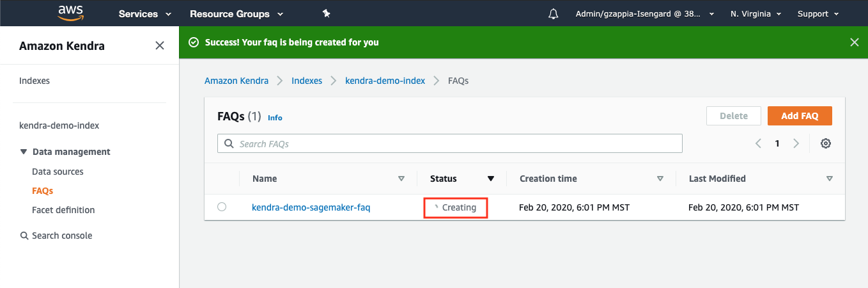Image resolution: width=868 pixels, height=288 pixels.
Task: Click the Amazon Kendra sidebar title
Action: (x=62, y=45)
